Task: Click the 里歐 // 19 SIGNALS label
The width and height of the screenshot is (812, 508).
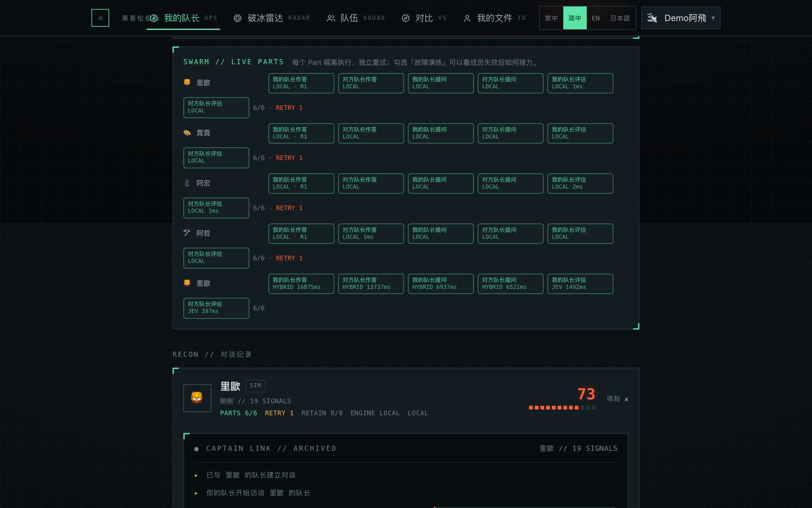Action: pyautogui.click(x=579, y=449)
